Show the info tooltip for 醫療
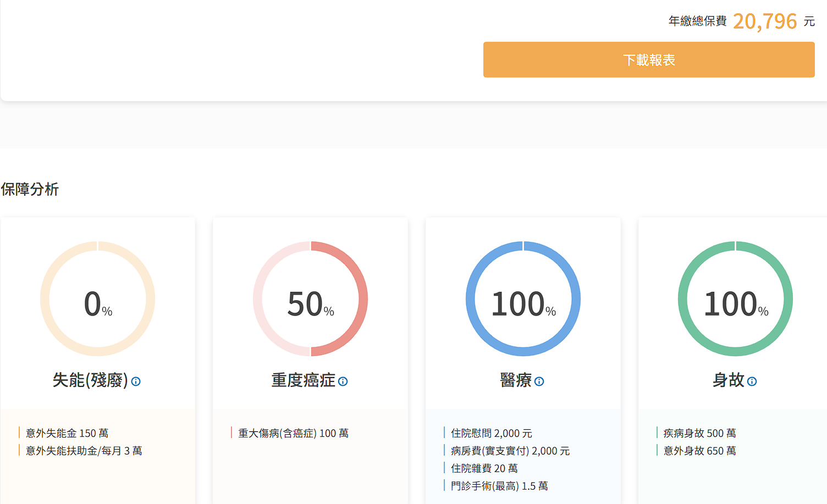Image resolution: width=827 pixels, height=504 pixels. (x=539, y=381)
